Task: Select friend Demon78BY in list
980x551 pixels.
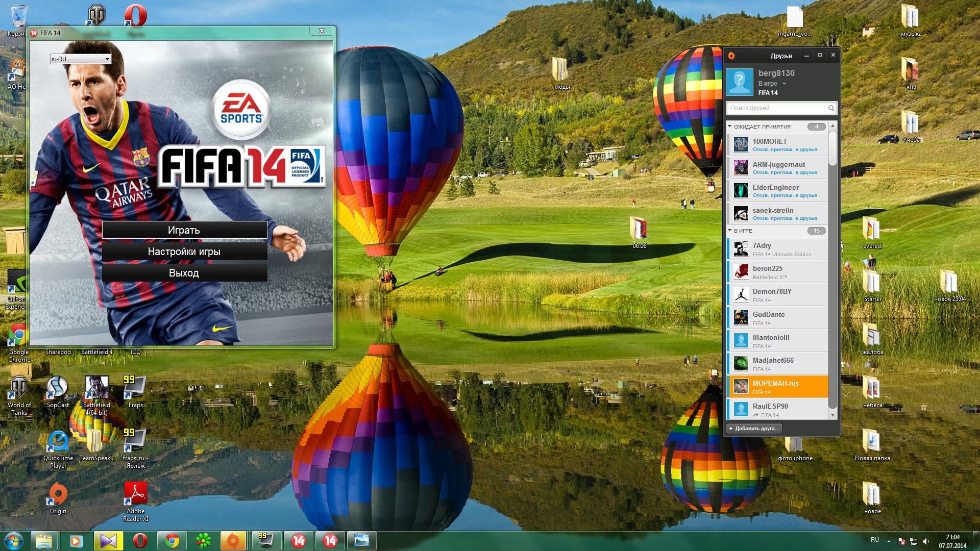Action: point(777,295)
